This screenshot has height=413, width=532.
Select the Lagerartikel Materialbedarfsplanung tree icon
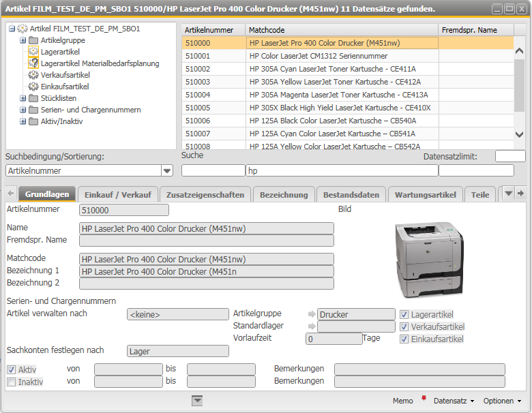coord(33,63)
